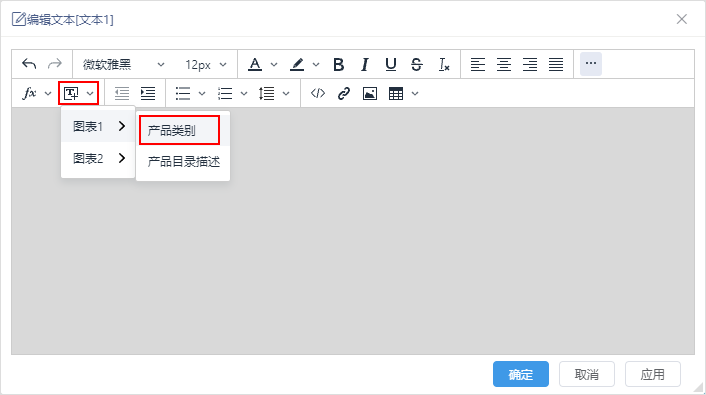Image resolution: width=706 pixels, height=395 pixels.
Task: Apply strikethrough formatting
Action: [417, 64]
